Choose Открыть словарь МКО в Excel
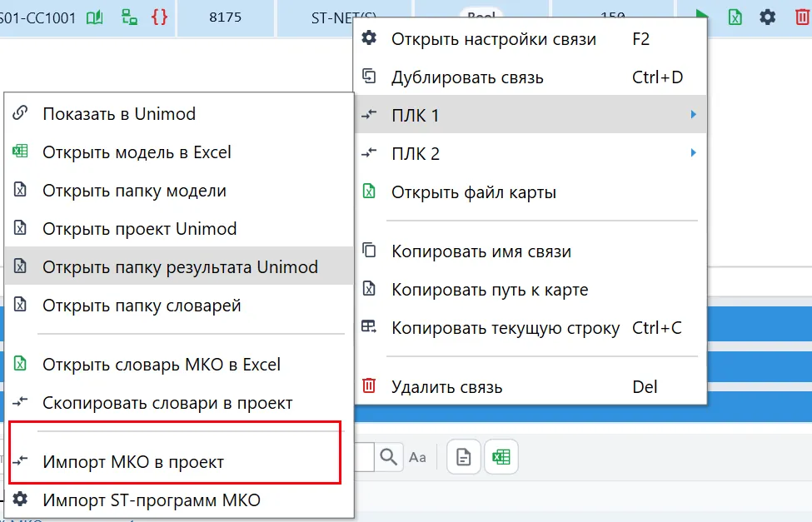 pos(179,364)
